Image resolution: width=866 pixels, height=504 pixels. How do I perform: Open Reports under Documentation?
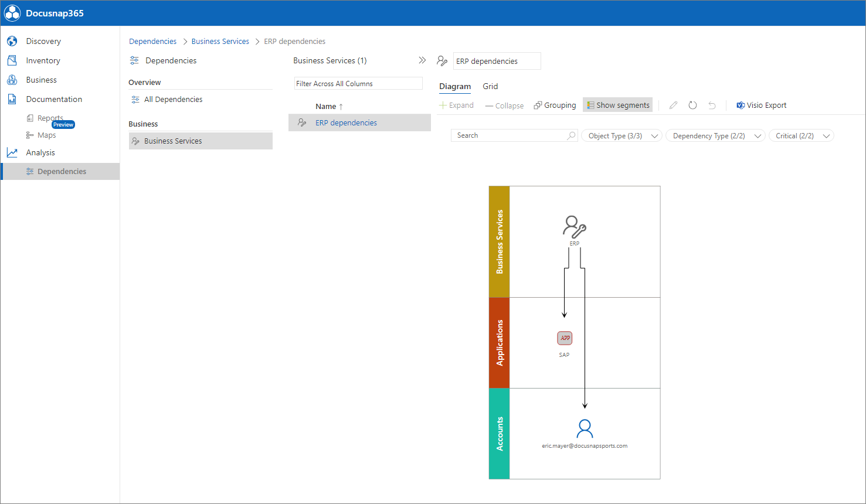coord(50,118)
